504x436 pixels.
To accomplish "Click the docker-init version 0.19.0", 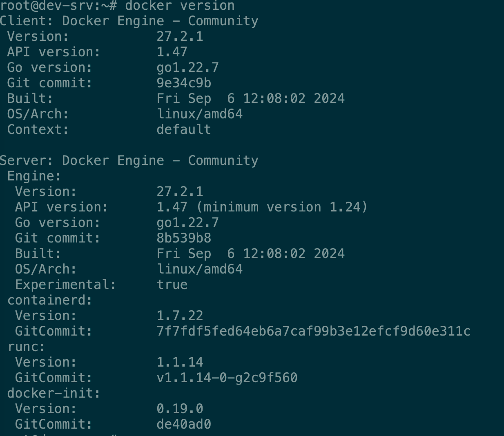I will pos(180,409).
